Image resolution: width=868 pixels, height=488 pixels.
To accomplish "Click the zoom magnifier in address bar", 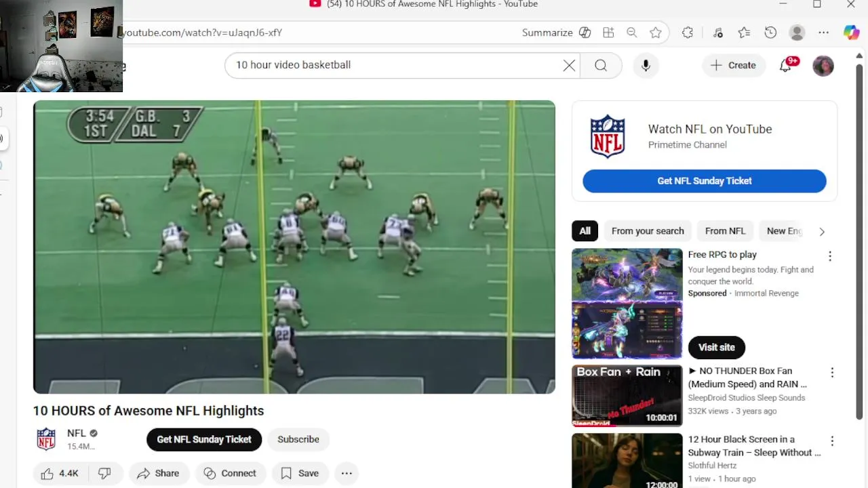I will [631, 33].
